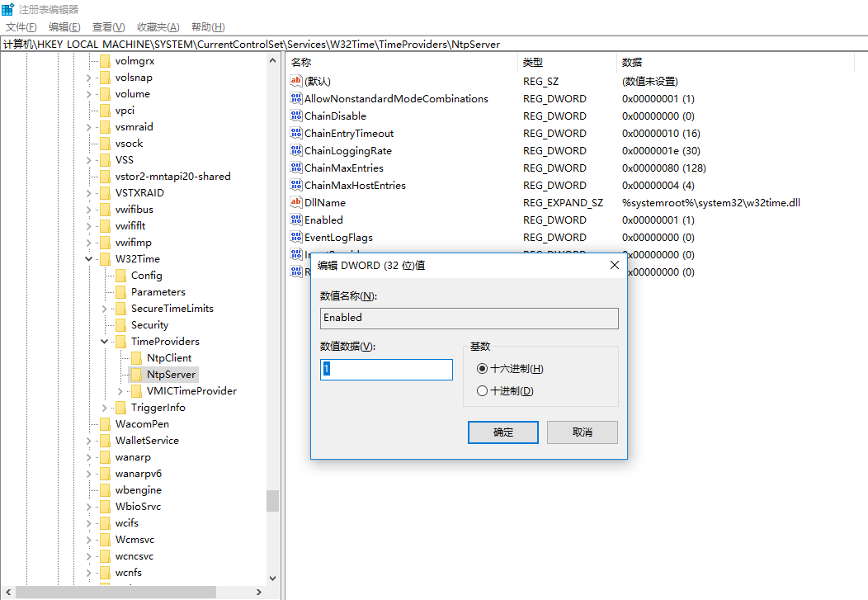Select the wanarpv6 tree item

139,474
